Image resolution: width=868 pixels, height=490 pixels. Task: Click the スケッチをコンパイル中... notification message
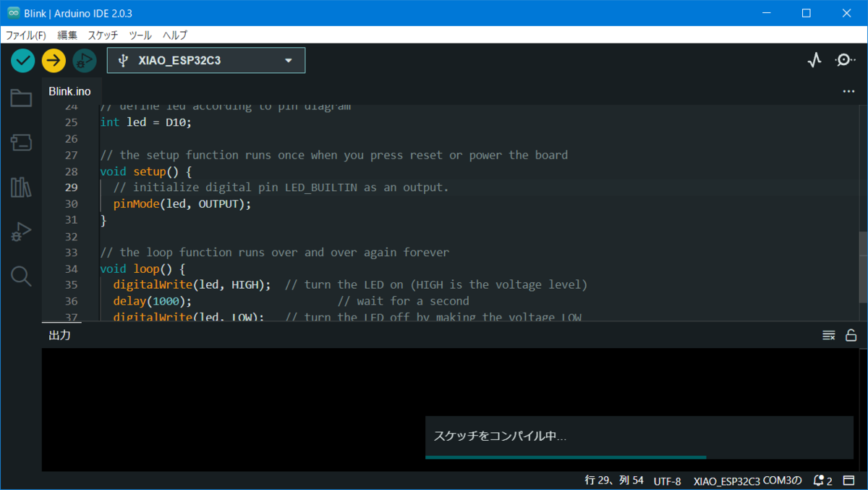[500, 436]
